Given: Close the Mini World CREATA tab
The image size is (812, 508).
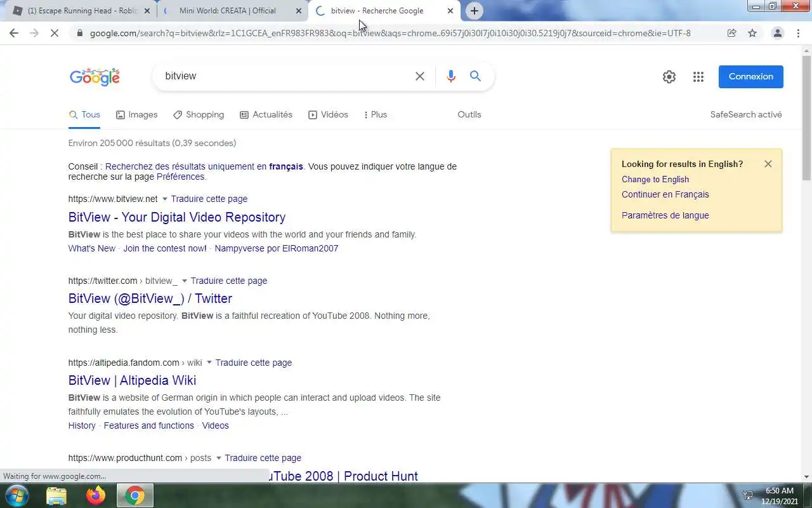Looking at the screenshot, I should click(299, 11).
